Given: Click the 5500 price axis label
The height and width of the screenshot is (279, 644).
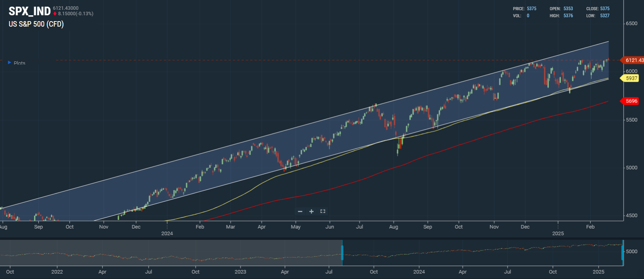Looking at the screenshot, I should click(x=632, y=120).
